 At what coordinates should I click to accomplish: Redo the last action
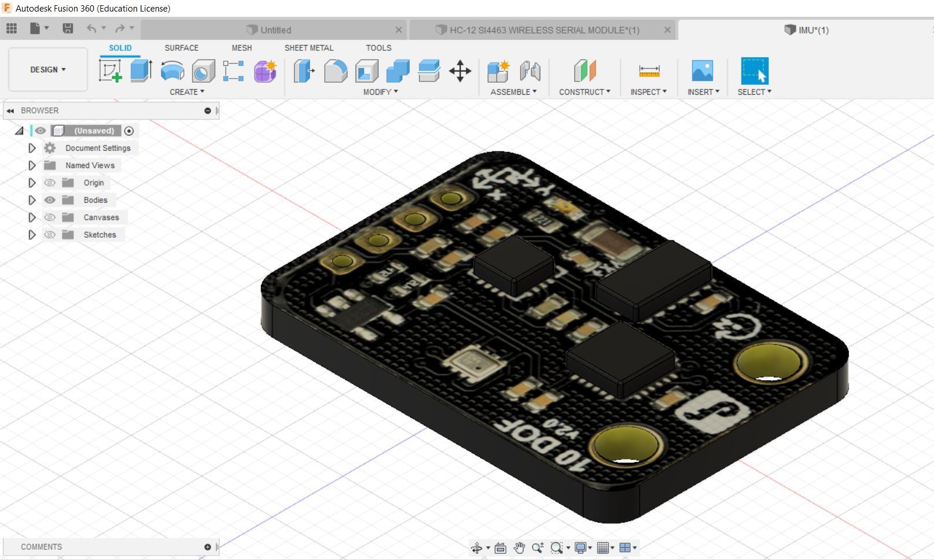point(120,28)
